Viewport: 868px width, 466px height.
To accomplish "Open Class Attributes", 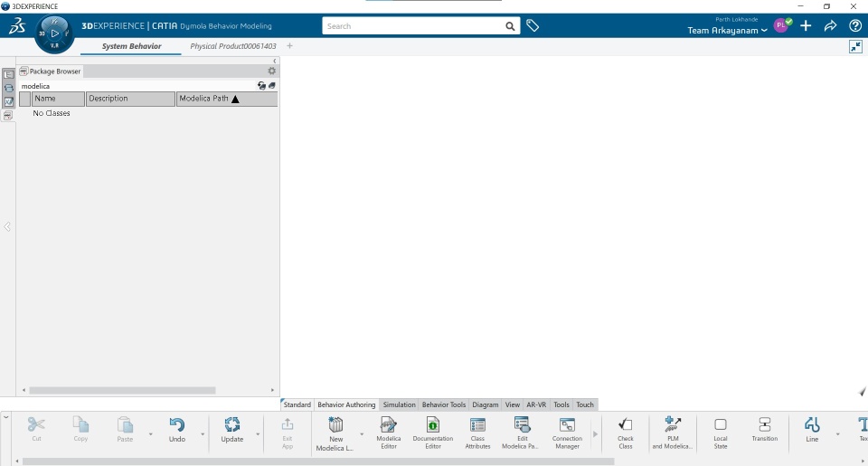I will (x=477, y=433).
